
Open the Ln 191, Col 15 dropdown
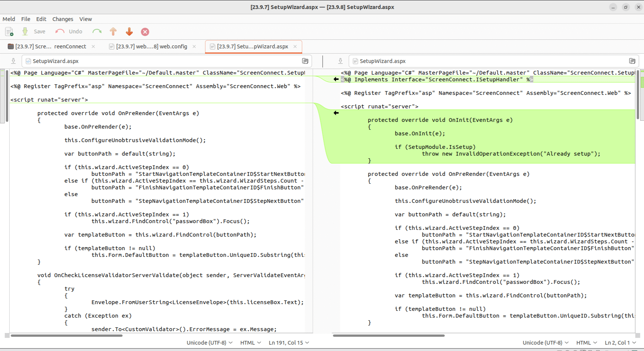coord(289,342)
